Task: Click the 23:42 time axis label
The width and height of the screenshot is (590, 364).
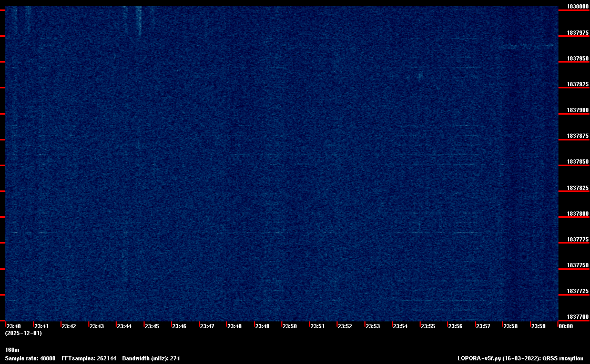Action: pyautogui.click(x=69, y=326)
